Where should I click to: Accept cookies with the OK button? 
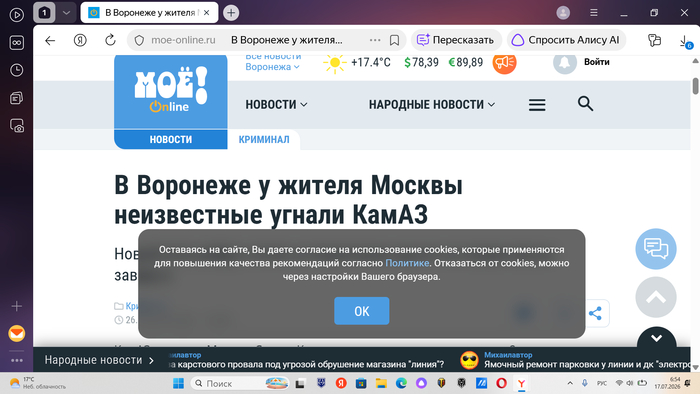(x=362, y=311)
